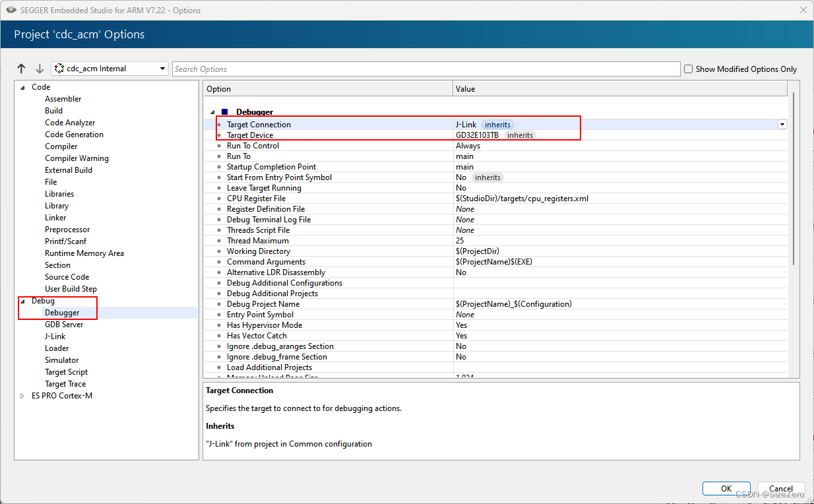Select the Thread Maximum option row

pos(495,241)
